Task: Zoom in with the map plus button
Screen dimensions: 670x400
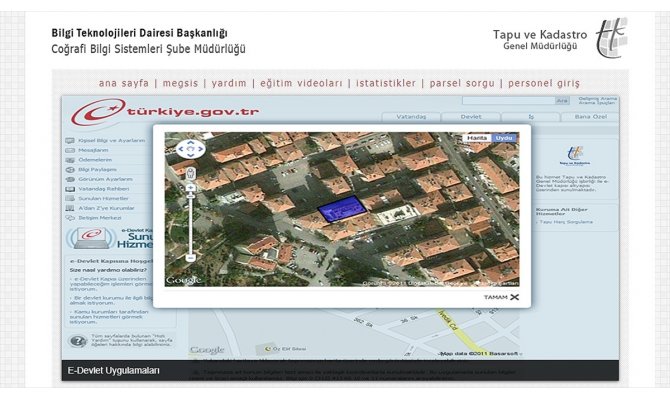Action: (190, 187)
